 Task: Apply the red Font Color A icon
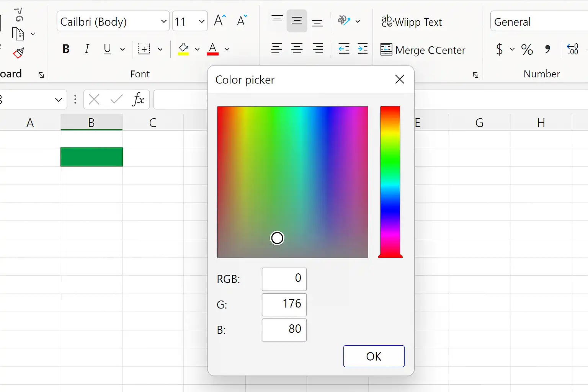pos(212,49)
